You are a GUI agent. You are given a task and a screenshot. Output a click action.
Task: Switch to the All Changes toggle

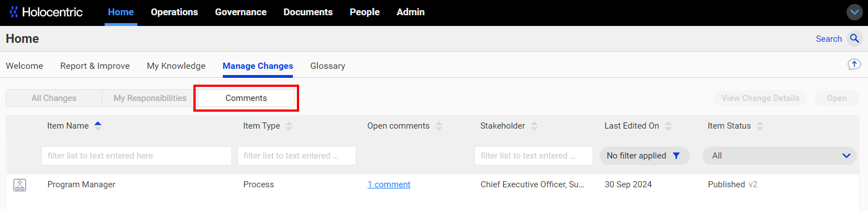point(54,98)
